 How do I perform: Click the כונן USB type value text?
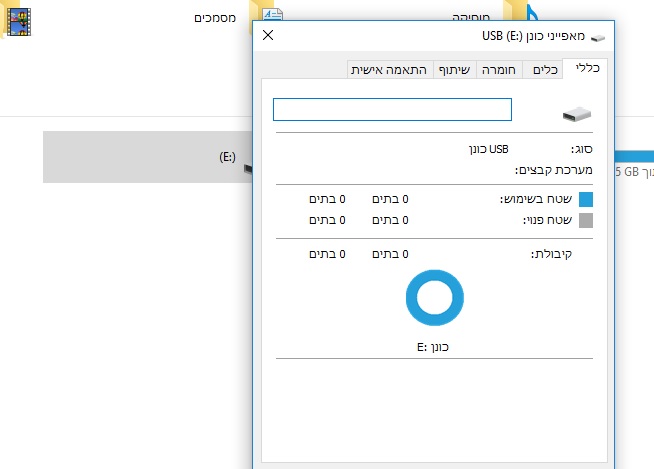488,149
